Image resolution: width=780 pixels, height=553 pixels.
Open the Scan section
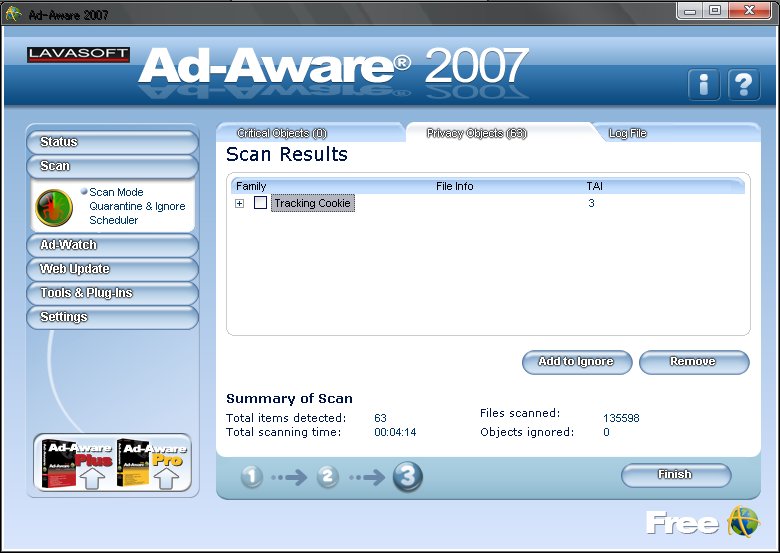click(x=112, y=166)
